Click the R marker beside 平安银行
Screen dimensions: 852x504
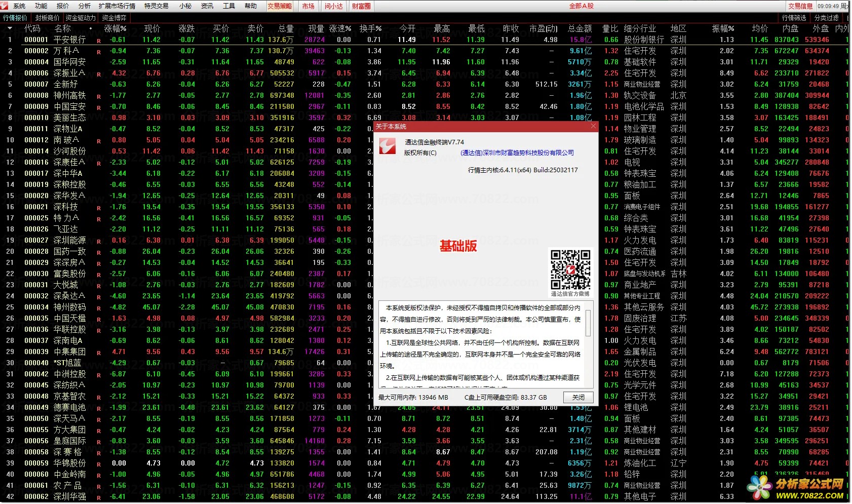(99, 41)
